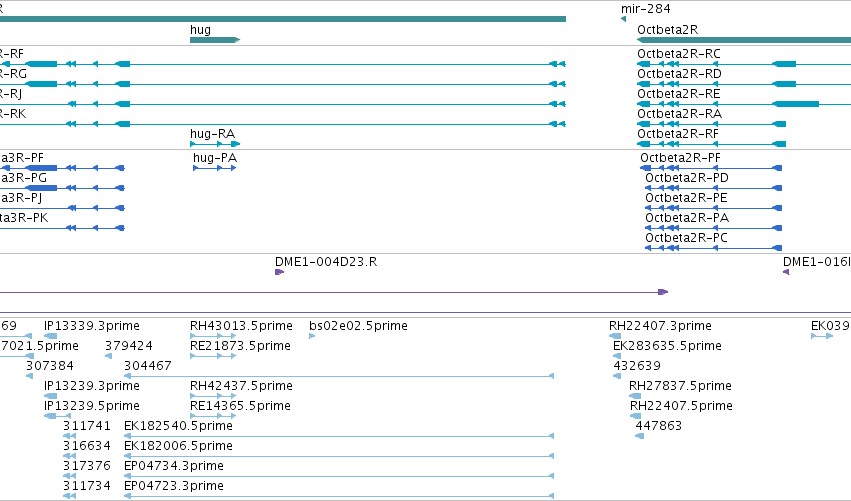Viewport: 851px width, 501px height.
Task: Select protein Octbeta2R-PF
Action: pyautogui.click(x=681, y=158)
